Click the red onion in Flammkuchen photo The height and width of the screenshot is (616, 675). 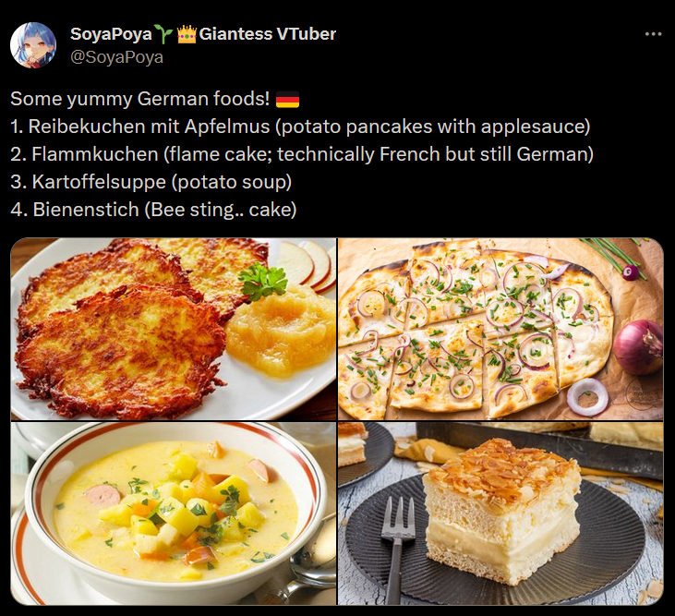pos(638,347)
